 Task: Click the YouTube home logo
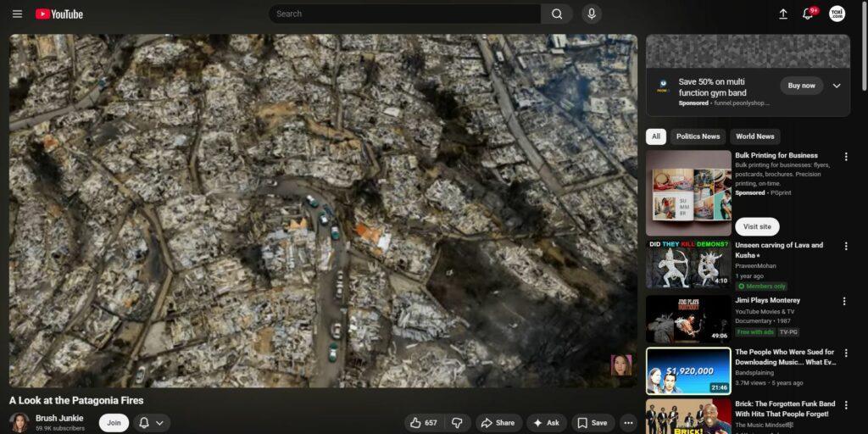pyautogui.click(x=59, y=14)
